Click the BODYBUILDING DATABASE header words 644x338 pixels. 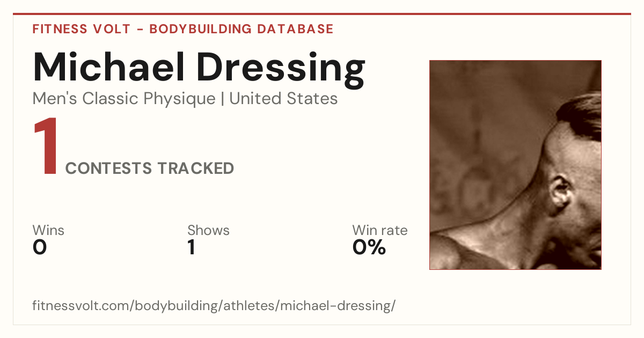click(241, 29)
